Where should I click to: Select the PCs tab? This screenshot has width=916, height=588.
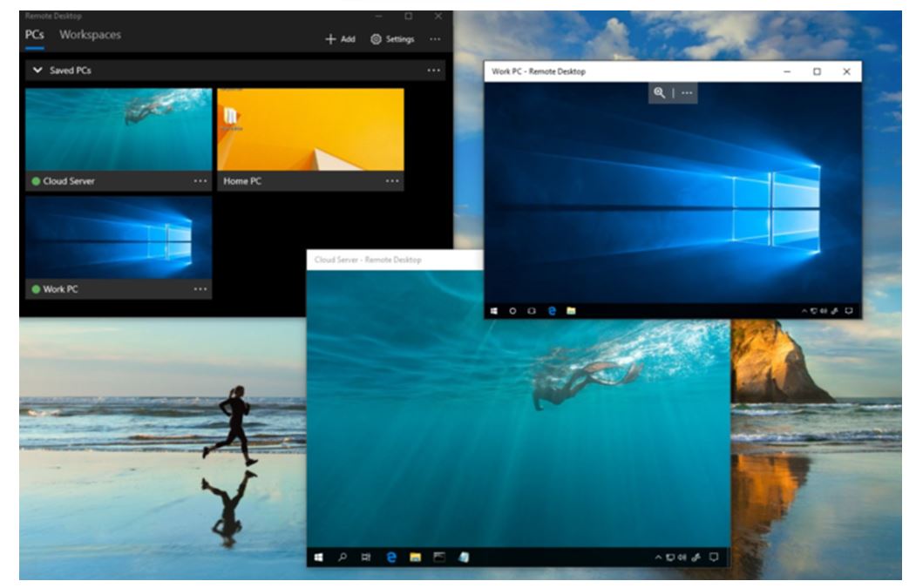[x=35, y=35]
